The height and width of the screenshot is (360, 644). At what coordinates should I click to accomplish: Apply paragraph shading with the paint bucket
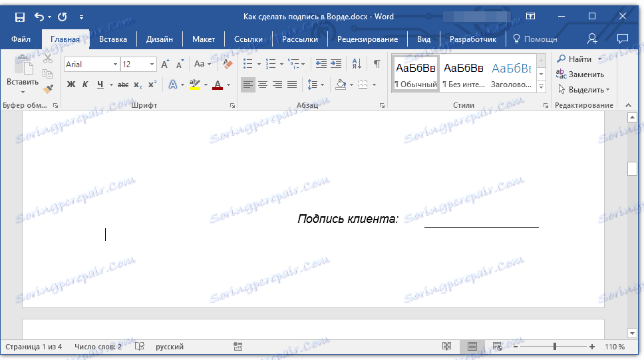click(341, 85)
